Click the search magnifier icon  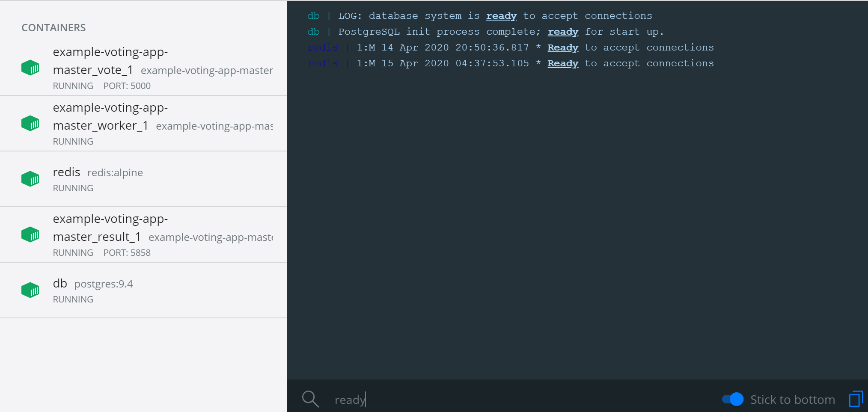(310, 398)
